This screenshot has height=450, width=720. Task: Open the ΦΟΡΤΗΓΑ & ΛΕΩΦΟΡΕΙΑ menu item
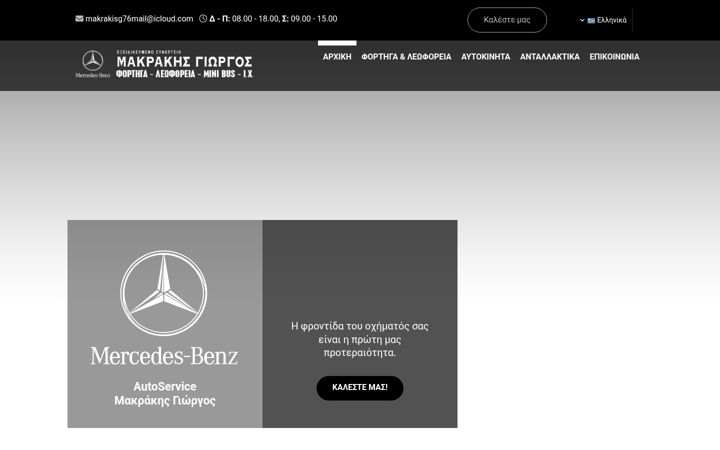406,57
